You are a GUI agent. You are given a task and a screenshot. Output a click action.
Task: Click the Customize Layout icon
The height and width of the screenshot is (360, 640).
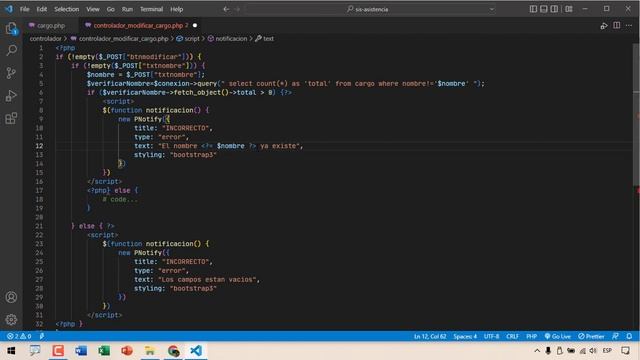pyautogui.click(x=569, y=9)
